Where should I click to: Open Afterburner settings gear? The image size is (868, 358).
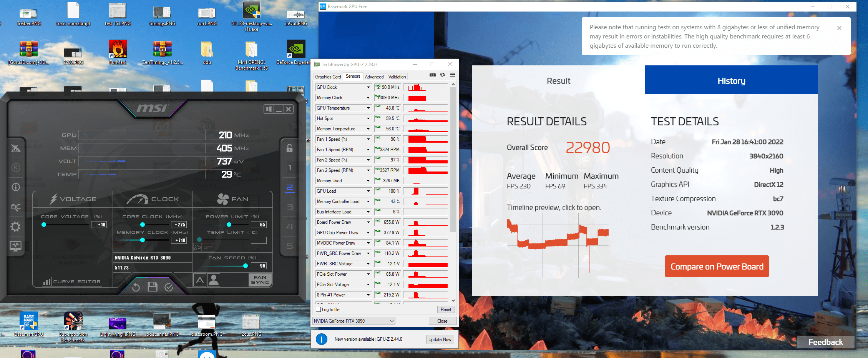16,226
